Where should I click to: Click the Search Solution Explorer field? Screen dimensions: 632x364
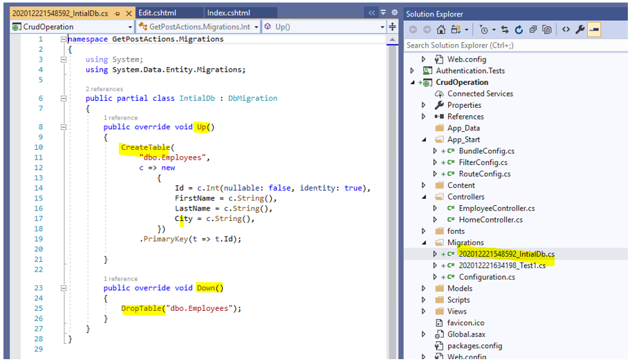click(516, 46)
